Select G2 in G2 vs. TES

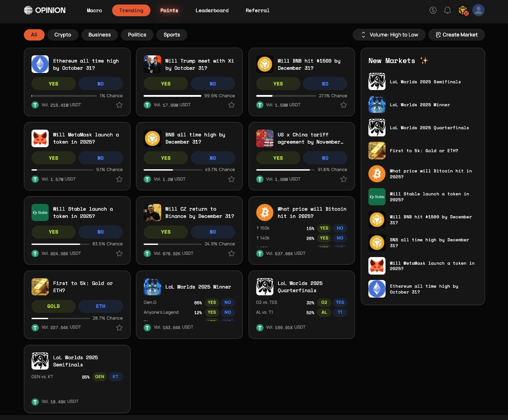point(324,303)
